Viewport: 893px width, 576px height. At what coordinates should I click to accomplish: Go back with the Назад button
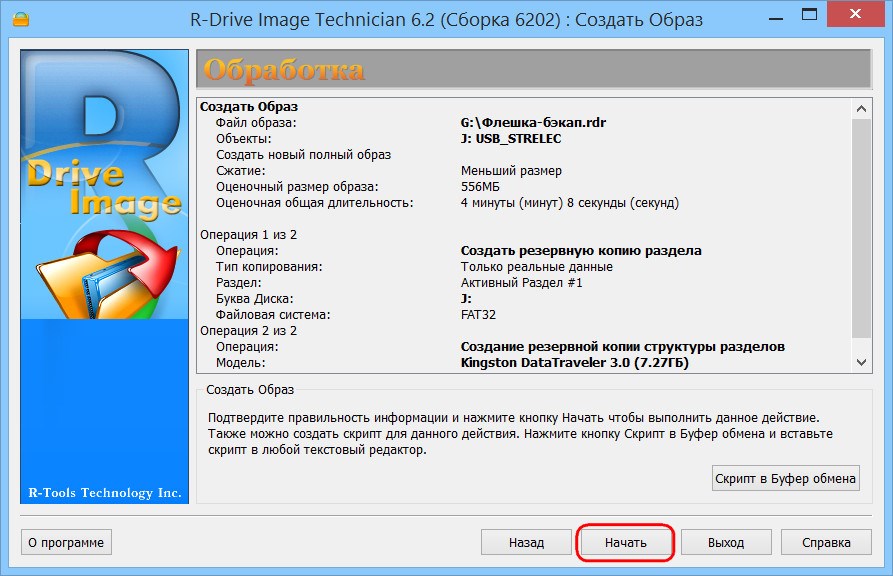[x=526, y=542]
